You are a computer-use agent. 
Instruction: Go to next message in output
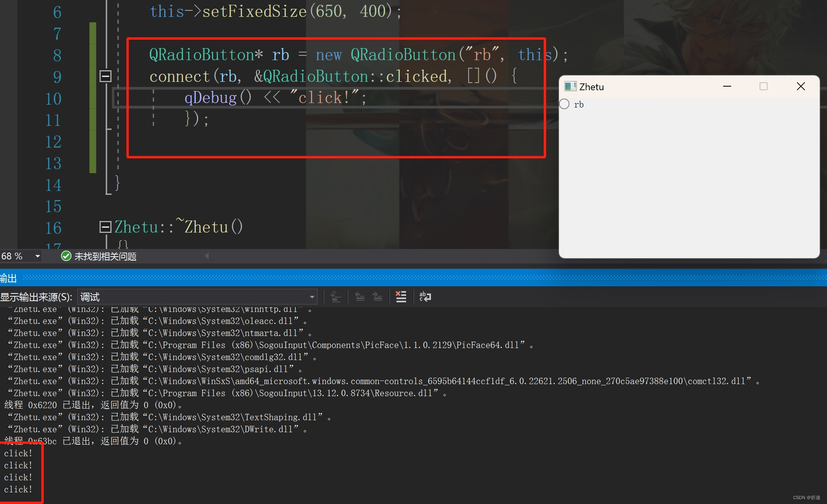(378, 297)
